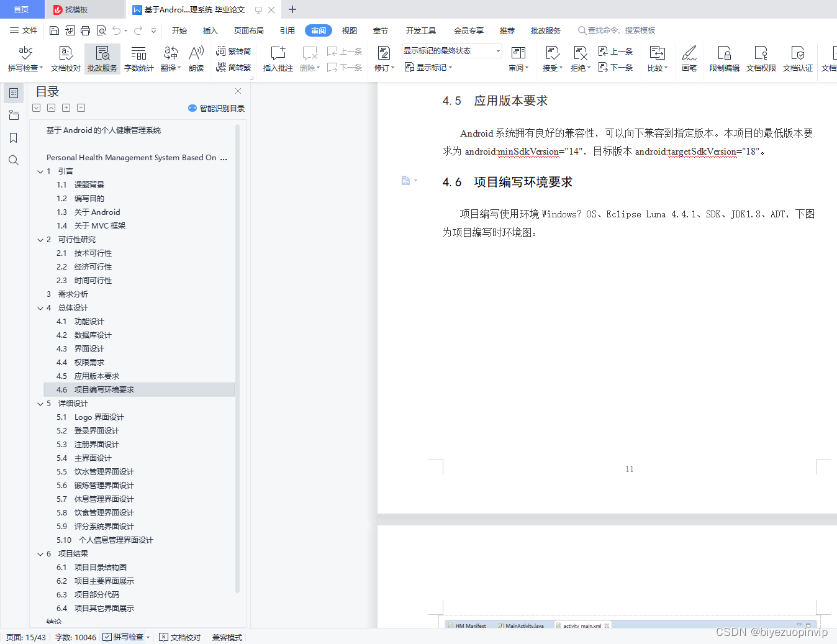Navigate to 4.5 应用版本要求 in outline
The height and width of the screenshot is (644, 837).
pos(88,376)
